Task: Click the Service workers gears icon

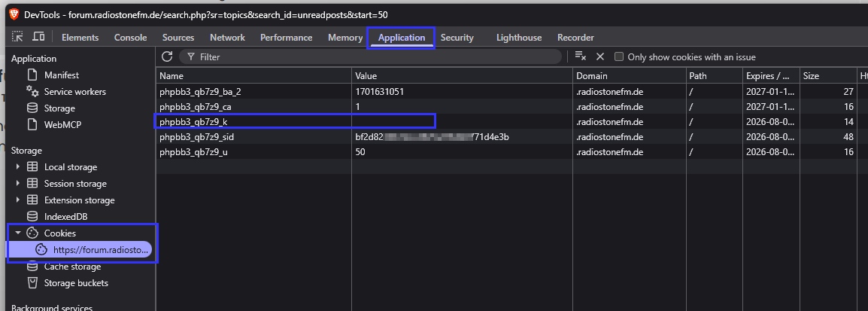Action: click(x=33, y=91)
